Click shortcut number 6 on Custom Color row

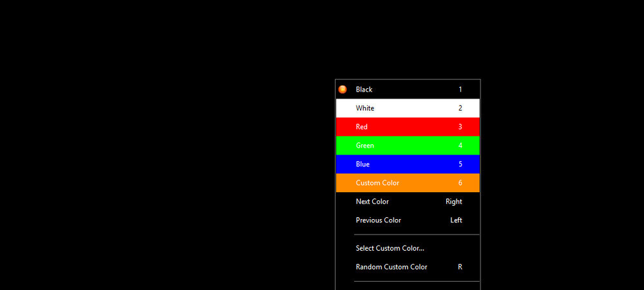tap(460, 183)
